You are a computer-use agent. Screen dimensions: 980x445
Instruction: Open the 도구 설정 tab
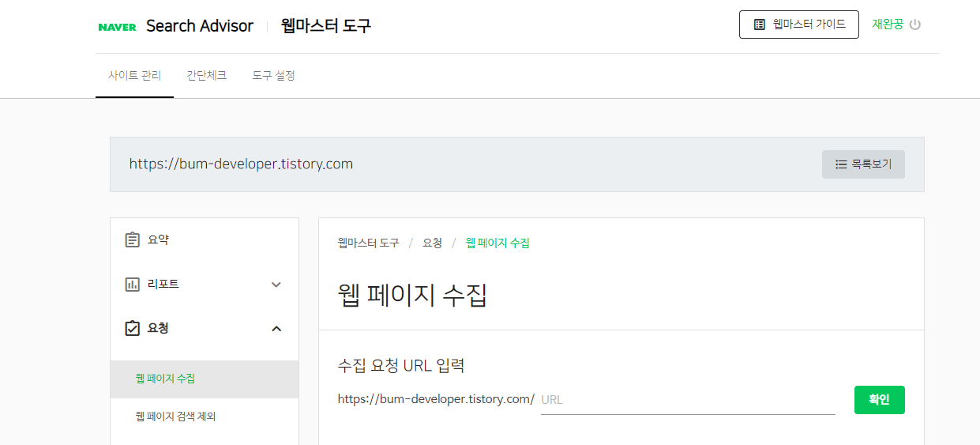[x=273, y=76]
